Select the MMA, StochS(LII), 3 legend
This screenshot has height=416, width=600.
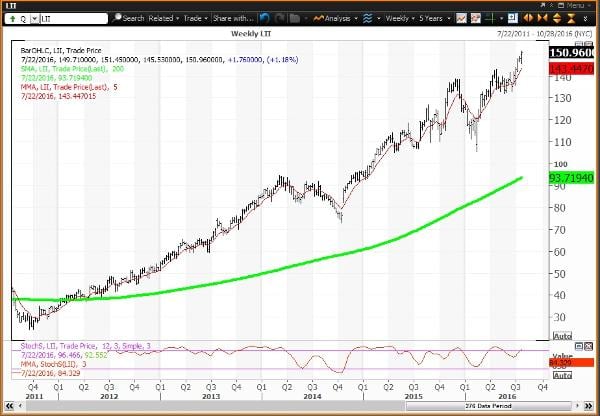pos(53,364)
